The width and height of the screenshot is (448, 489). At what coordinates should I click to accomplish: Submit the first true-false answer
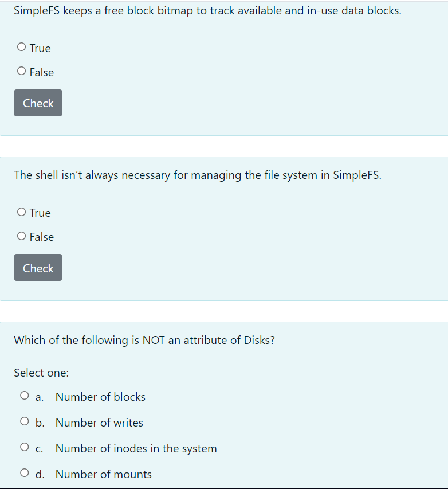38,103
